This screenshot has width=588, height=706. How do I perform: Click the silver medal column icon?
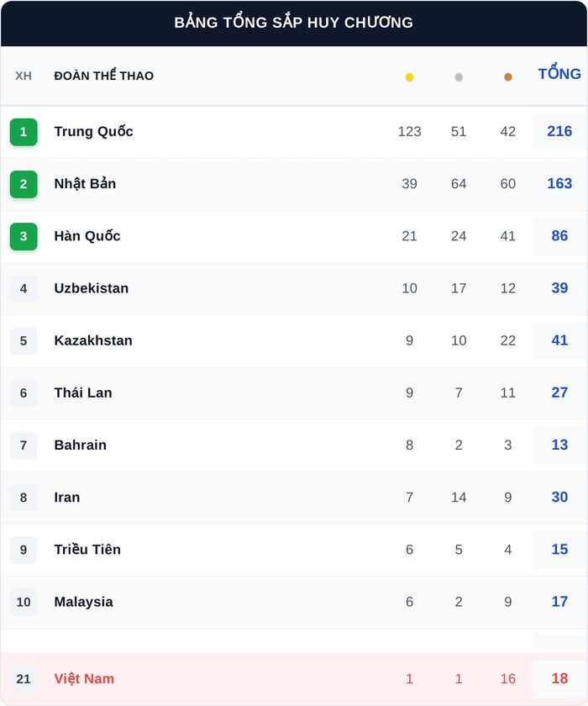[x=459, y=77]
